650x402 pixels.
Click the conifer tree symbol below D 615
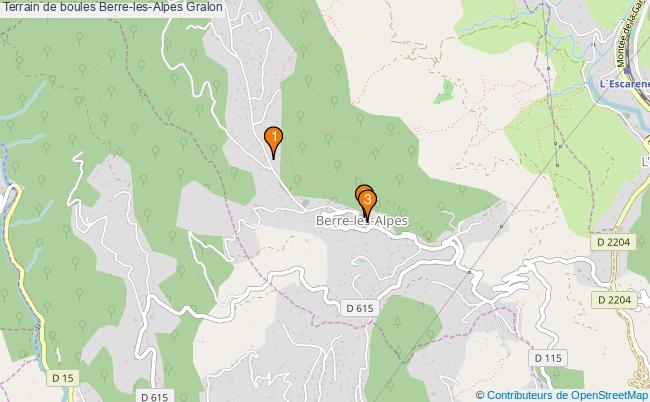coord(397,321)
